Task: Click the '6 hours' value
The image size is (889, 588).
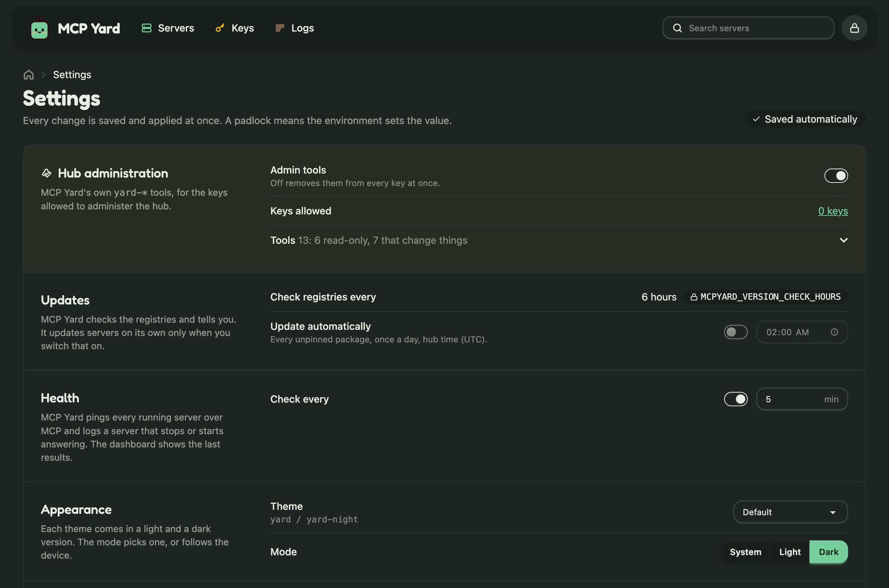Action: point(659,297)
